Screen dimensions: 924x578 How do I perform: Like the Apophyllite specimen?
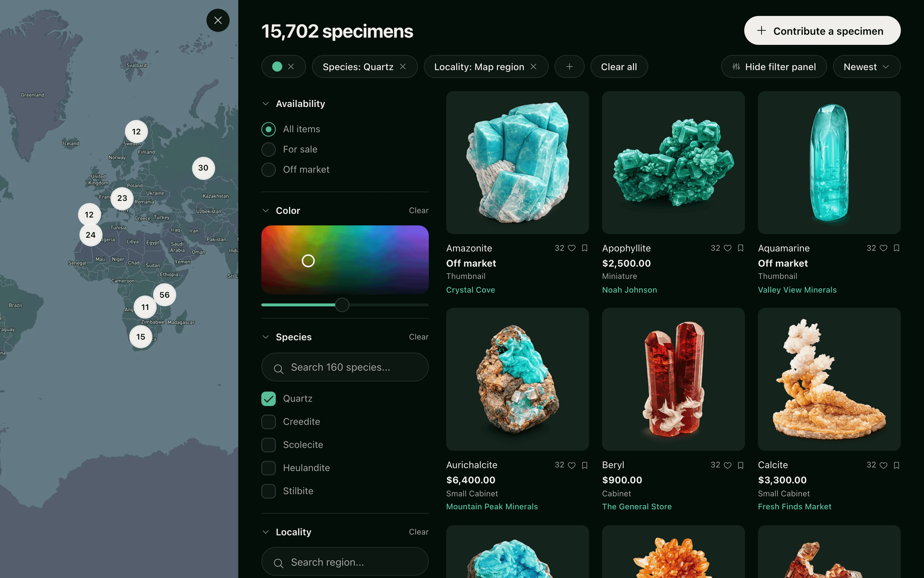click(728, 248)
